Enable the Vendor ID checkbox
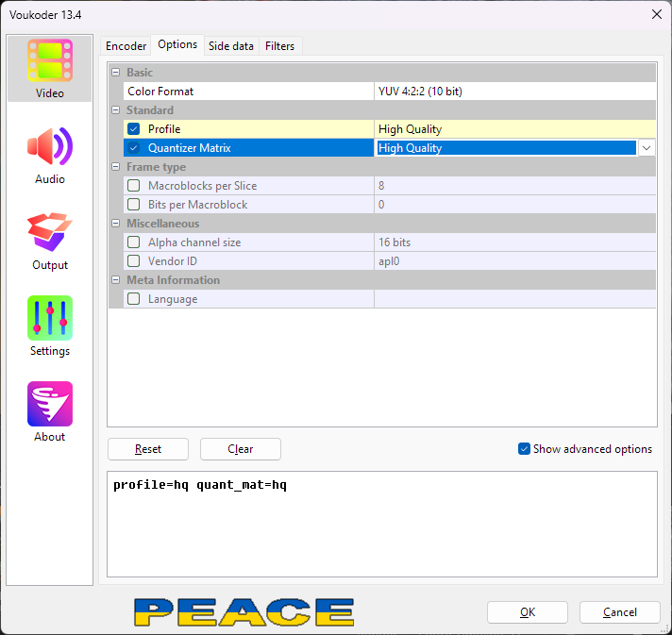 pos(134,261)
